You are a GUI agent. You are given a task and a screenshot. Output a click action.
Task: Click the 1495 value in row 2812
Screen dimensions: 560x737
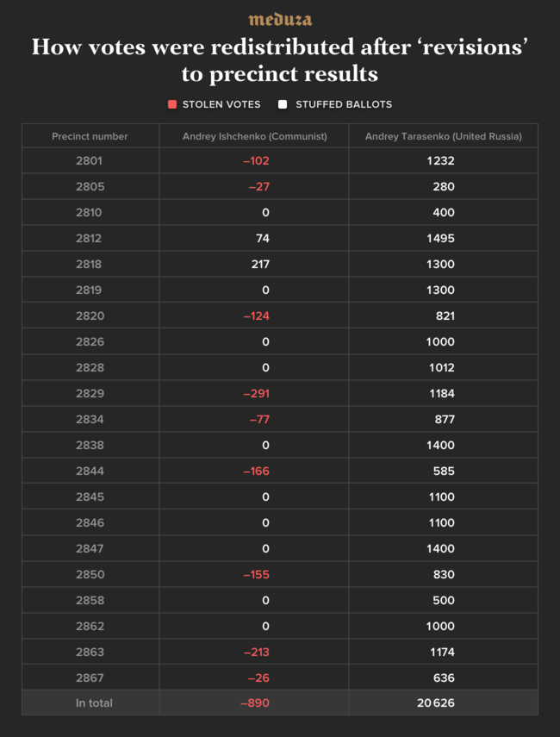(x=440, y=238)
